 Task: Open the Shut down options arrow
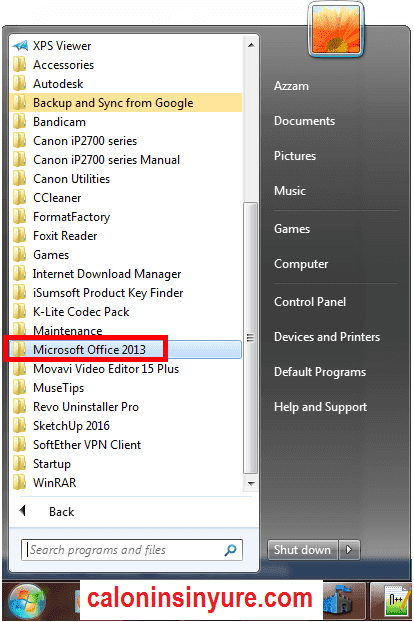click(349, 550)
